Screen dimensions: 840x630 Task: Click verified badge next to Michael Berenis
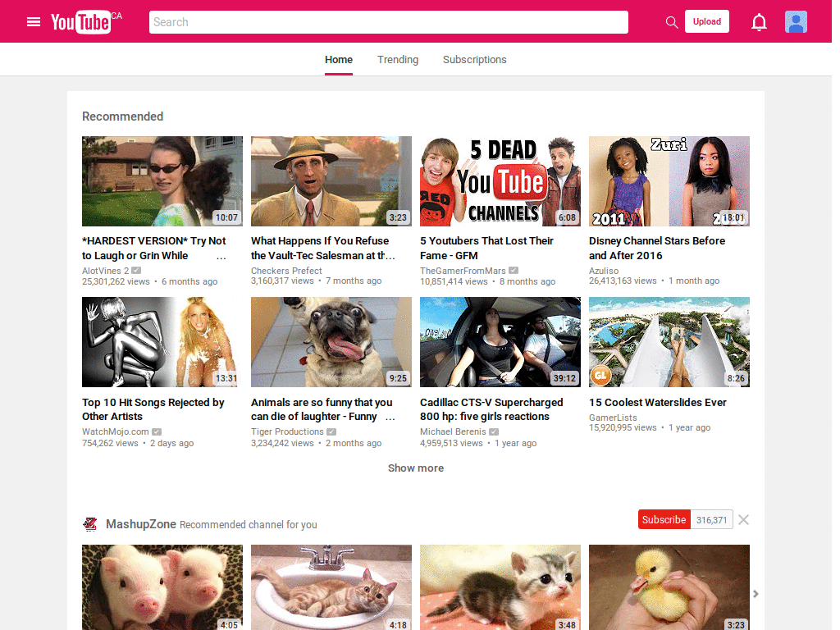click(x=494, y=431)
